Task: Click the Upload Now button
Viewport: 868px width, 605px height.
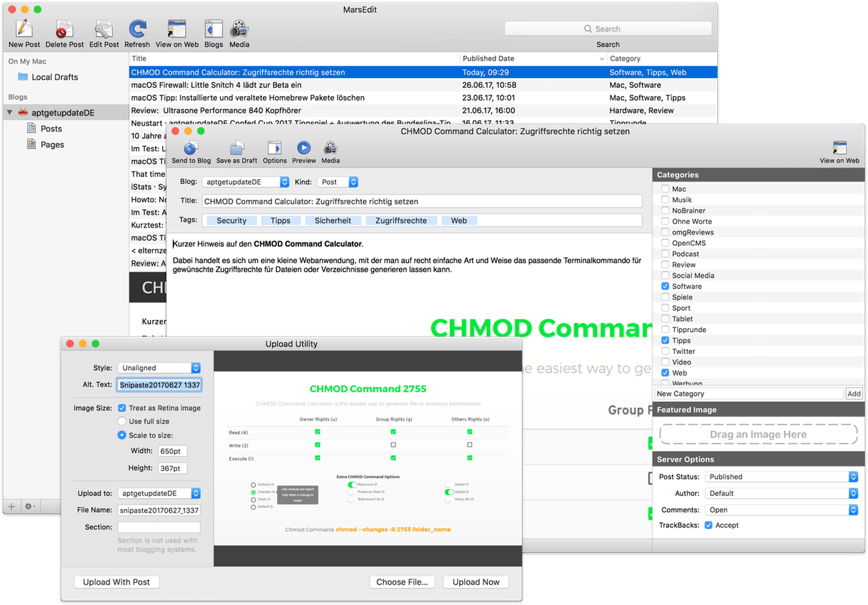Action: pos(475,582)
